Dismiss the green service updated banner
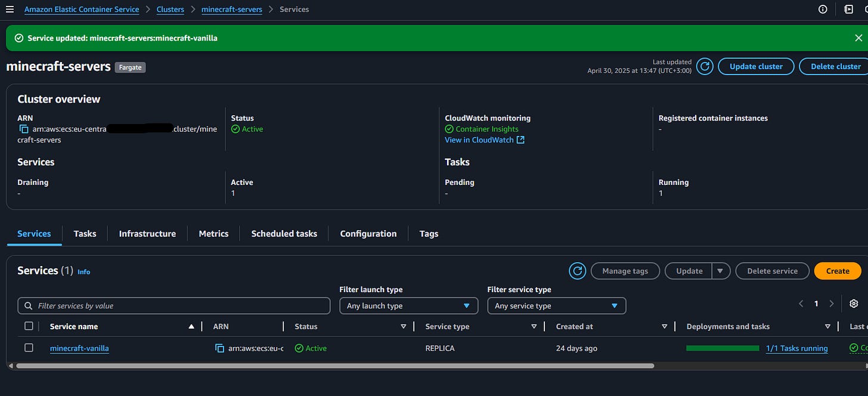Viewport: 868px width, 396px height. click(x=858, y=38)
